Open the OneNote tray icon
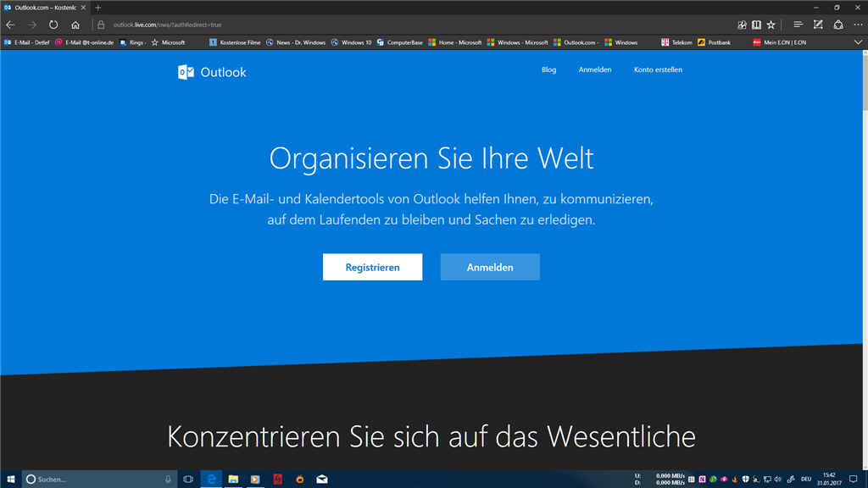868x488 pixels. [x=702, y=480]
